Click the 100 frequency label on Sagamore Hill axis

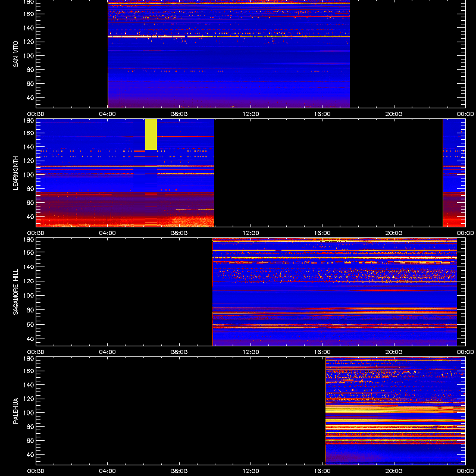pyautogui.click(x=29, y=296)
